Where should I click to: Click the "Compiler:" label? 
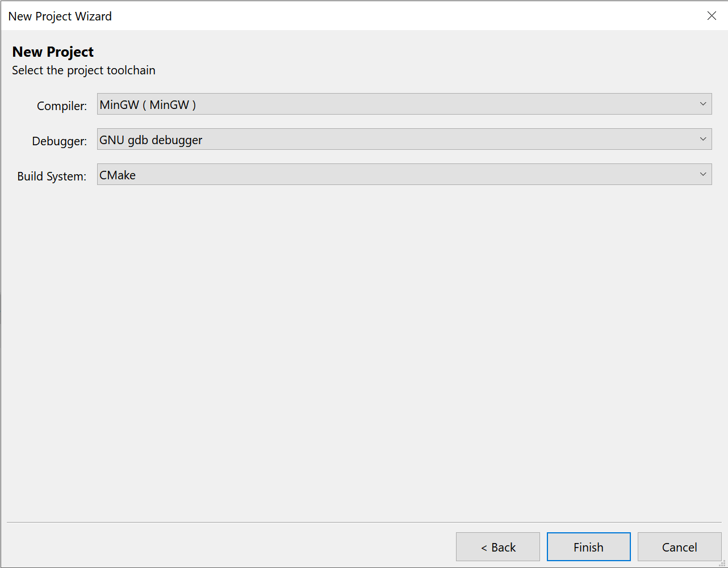(x=61, y=106)
